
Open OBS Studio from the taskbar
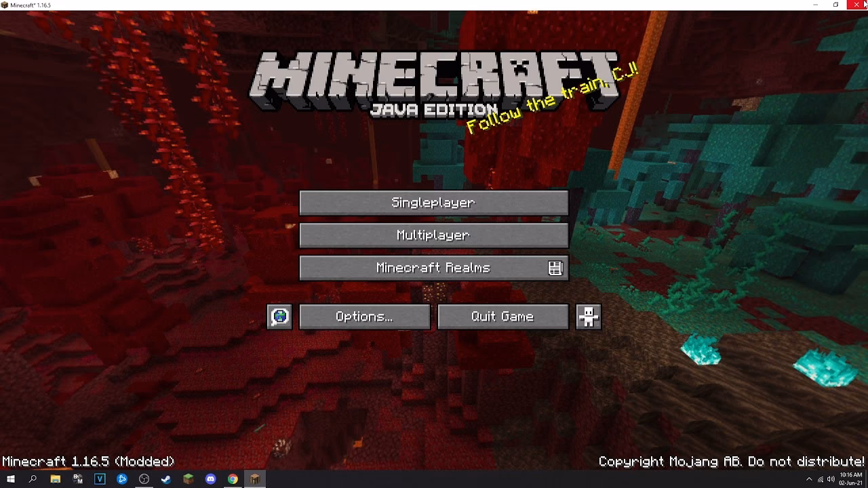pyautogui.click(x=144, y=479)
